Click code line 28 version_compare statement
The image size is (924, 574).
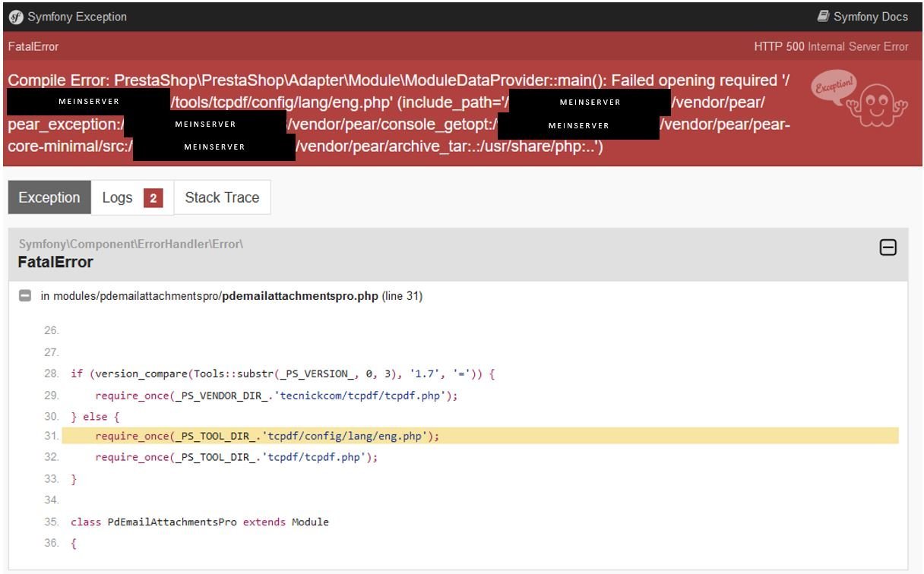[x=283, y=374]
